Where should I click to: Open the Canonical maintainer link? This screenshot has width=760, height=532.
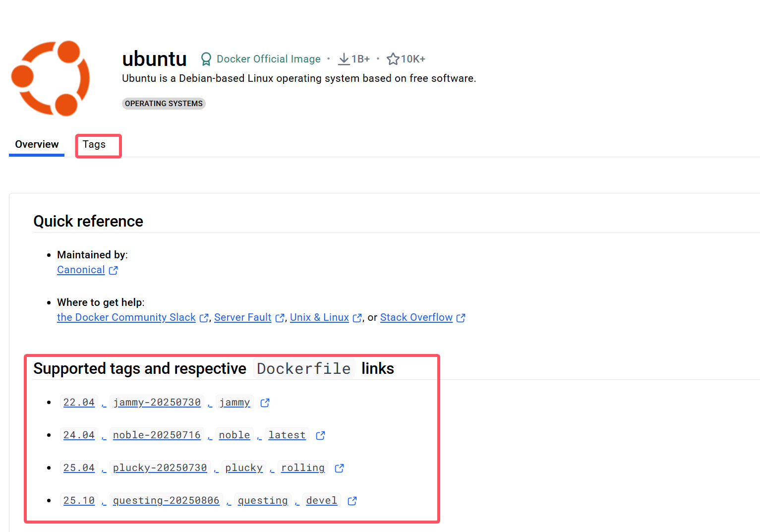pos(81,270)
